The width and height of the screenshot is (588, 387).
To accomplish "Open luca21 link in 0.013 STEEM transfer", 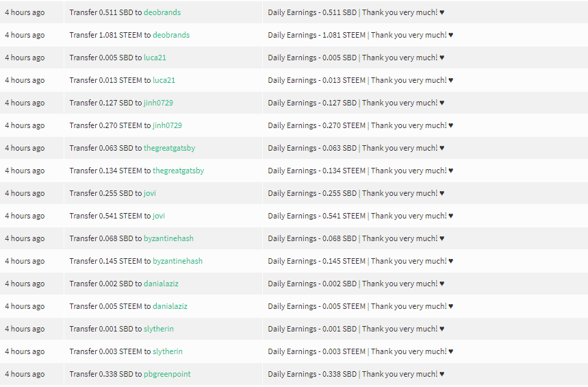I will pos(164,80).
